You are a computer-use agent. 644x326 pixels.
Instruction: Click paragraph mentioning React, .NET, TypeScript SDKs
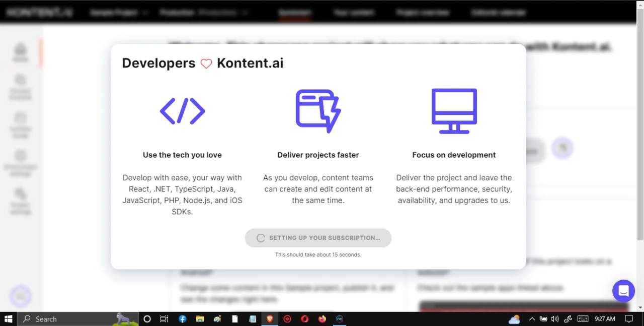(x=182, y=194)
